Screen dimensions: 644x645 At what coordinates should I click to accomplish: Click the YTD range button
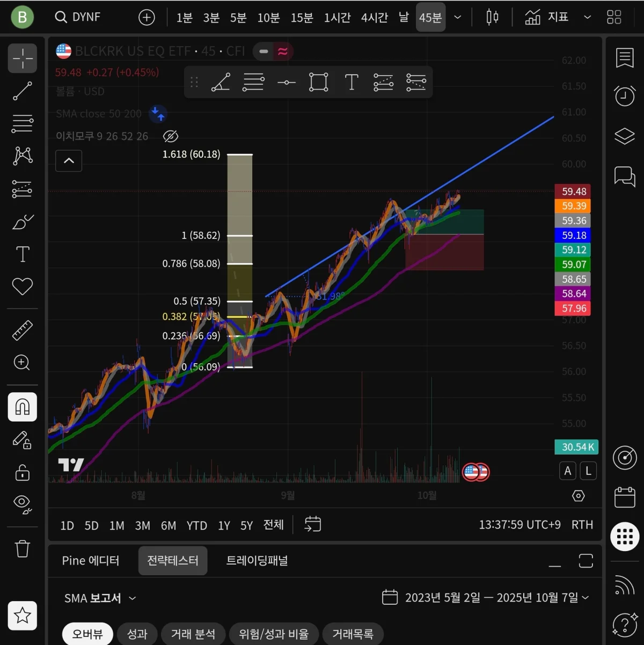[x=196, y=525]
